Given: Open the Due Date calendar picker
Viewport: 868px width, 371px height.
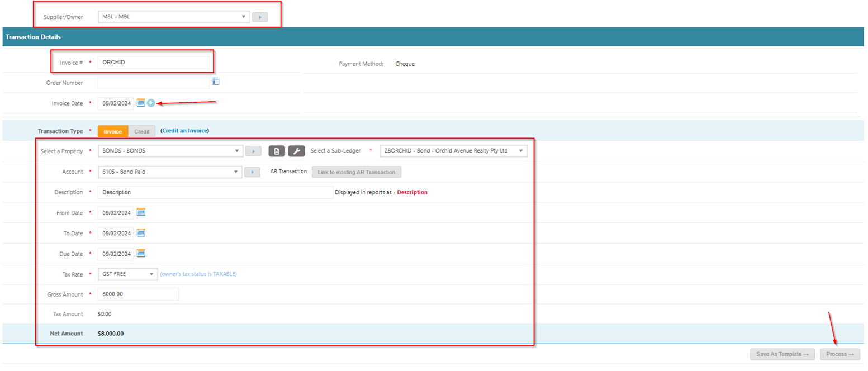Looking at the screenshot, I should [141, 254].
